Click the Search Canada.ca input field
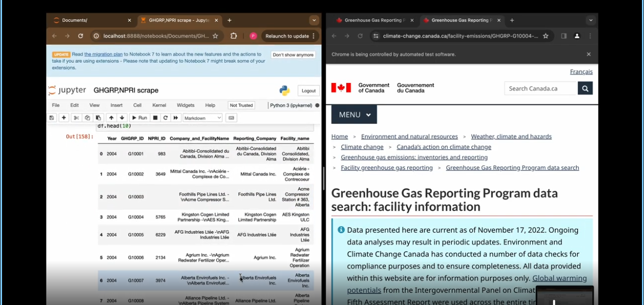This screenshot has width=644, height=305. pyautogui.click(x=541, y=88)
